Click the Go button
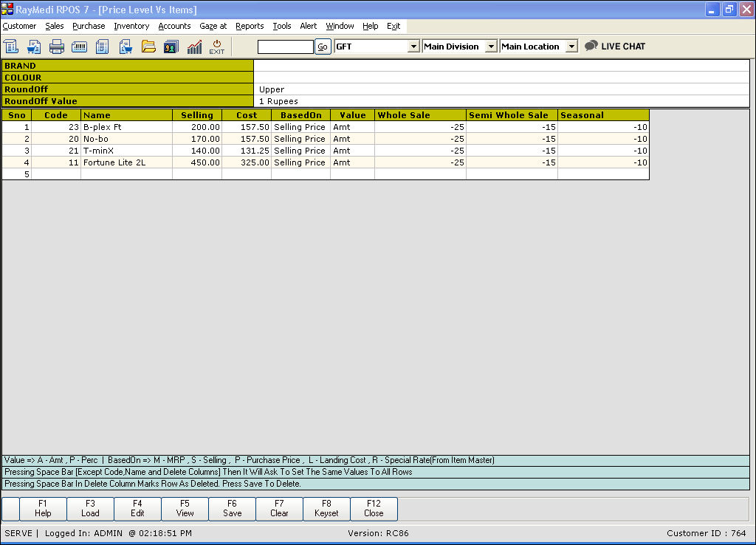The height and width of the screenshot is (545, 756). pyautogui.click(x=323, y=47)
